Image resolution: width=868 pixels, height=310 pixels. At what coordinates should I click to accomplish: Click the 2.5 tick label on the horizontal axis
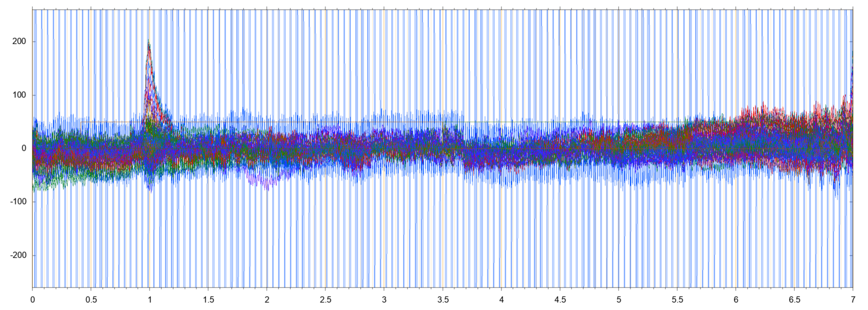click(325, 299)
